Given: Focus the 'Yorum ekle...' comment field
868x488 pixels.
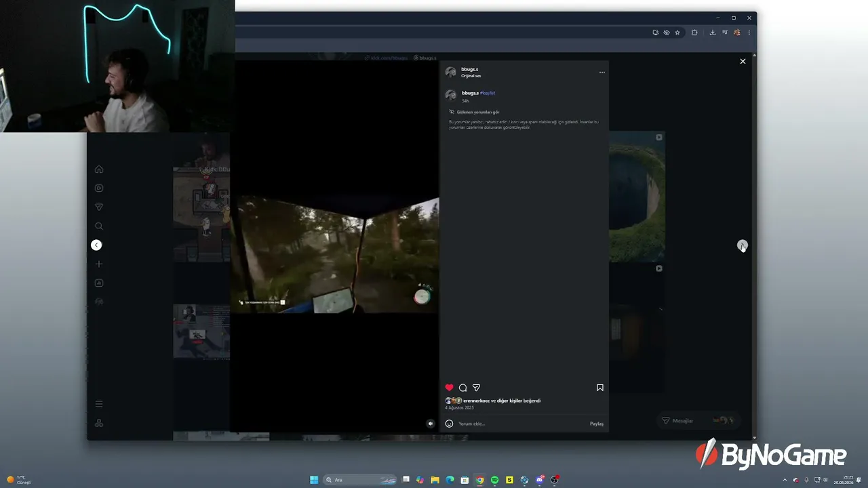Looking at the screenshot, I should pyautogui.click(x=521, y=424).
